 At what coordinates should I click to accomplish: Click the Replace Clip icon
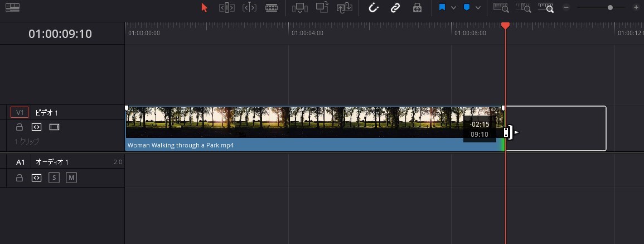click(344, 7)
